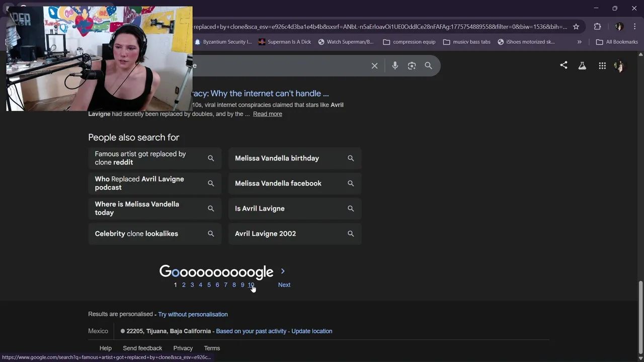Image resolution: width=644 pixels, height=362 pixels.
Task: Click the share icon beside Labs
Action: click(563, 65)
